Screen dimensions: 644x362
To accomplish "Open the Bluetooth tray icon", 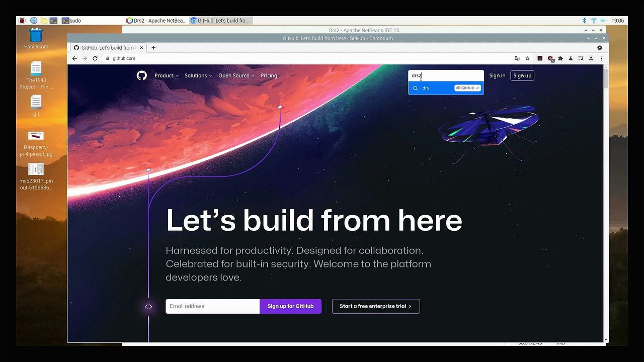I will coord(584,21).
